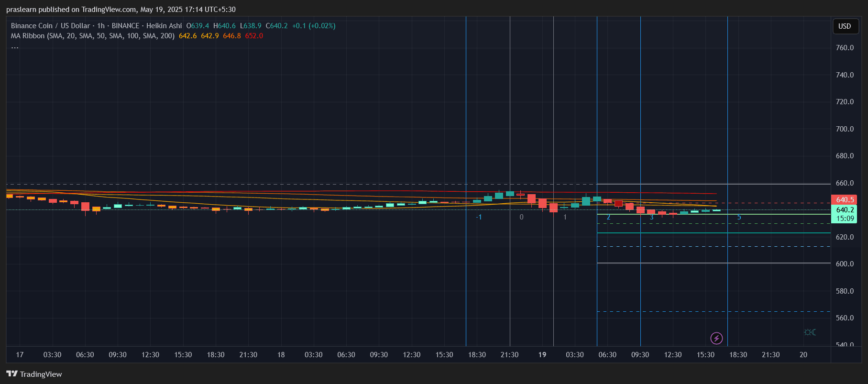868x384 pixels.
Task: Click the praslearn published on TradingView.com text
Action: 121,10
